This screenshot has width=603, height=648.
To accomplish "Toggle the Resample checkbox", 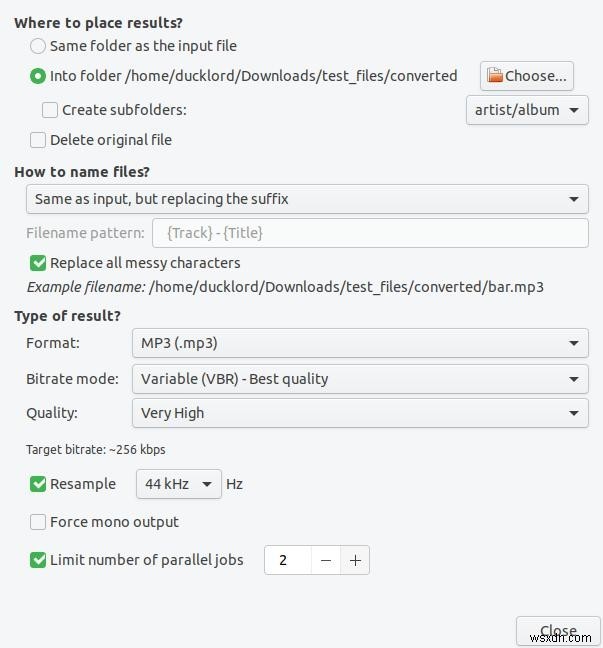I will tap(38, 484).
